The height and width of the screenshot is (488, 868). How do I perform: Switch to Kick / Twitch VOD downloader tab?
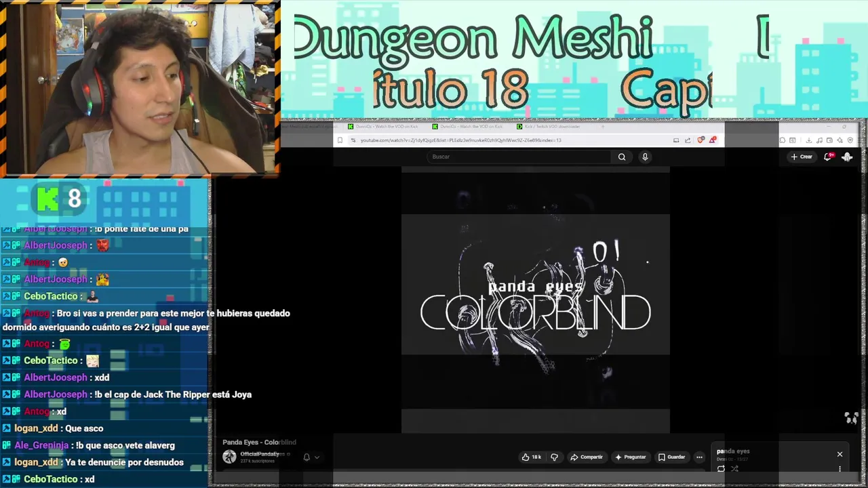pyautogui.click(x=553, y=126)
